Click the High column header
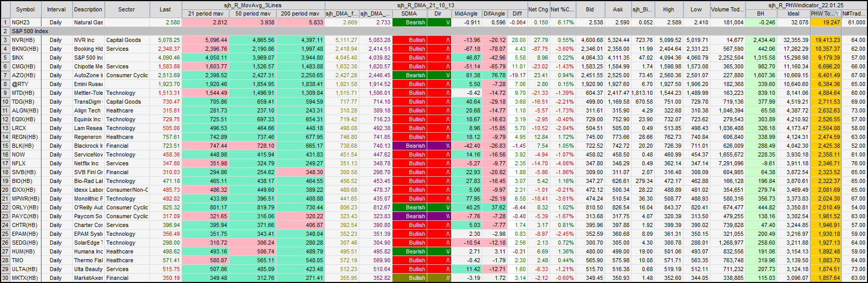Viewport: 868px width, 283px height. point(669,9)
